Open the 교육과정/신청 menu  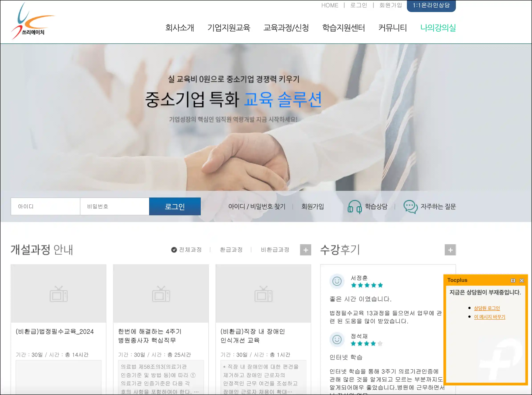tap(286, 28)
